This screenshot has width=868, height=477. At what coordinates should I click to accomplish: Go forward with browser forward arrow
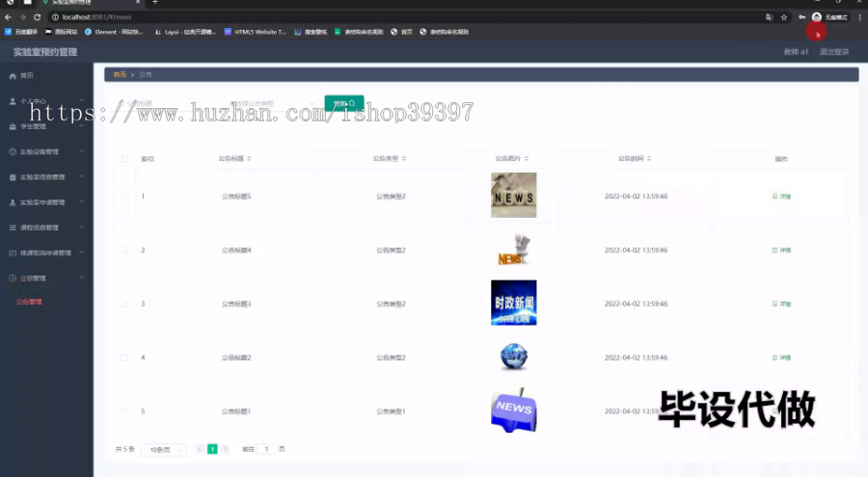pyautogui.click(x=23, y=17)
